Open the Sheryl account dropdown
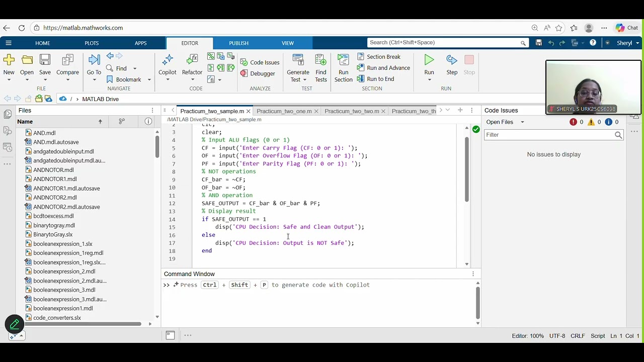 [x=628, y=43]
